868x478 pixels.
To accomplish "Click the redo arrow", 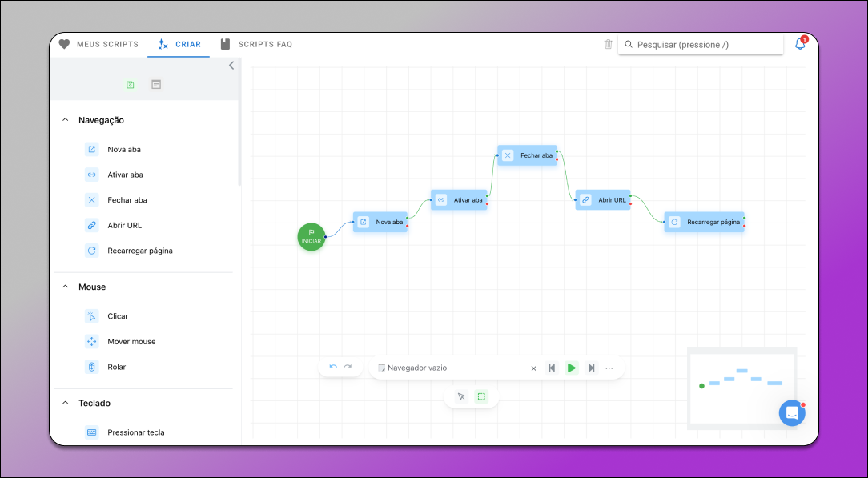I will 348,367.
